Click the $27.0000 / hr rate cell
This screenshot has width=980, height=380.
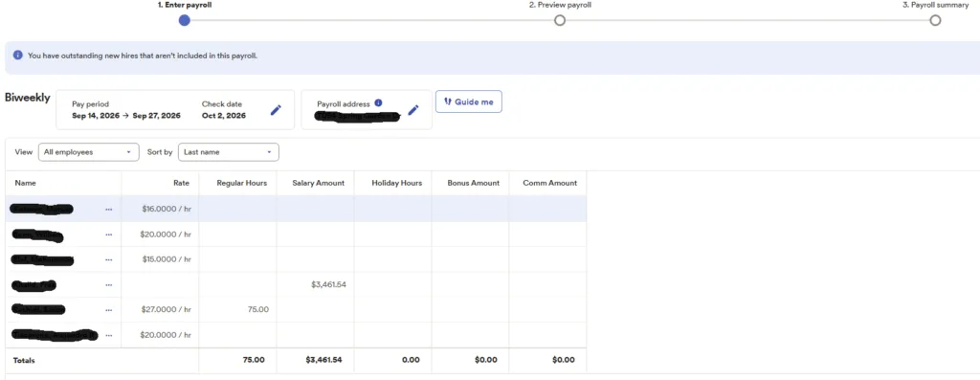(x=160, y=309)
